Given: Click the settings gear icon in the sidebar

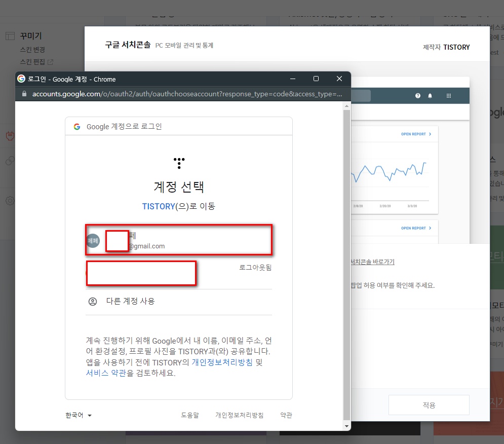Looking at the screenshot, I should tap(10, 201).
